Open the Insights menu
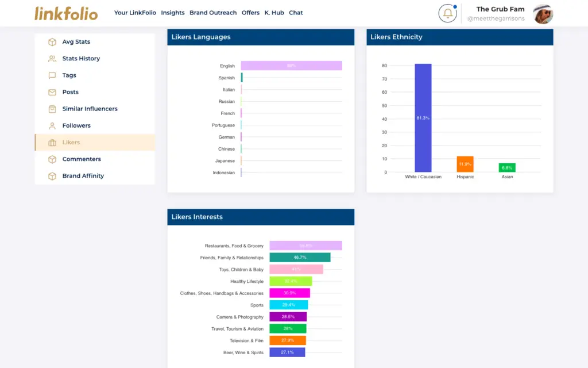 point(173,13)
